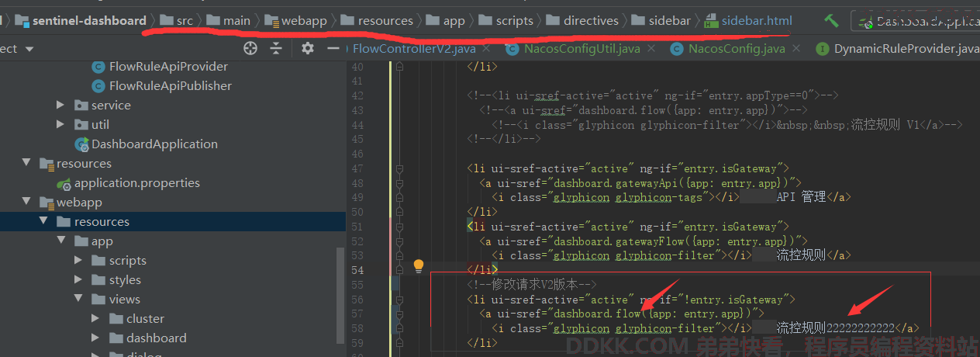
Task: Click the main breadcrumb
Action: (x=236, y=21)
